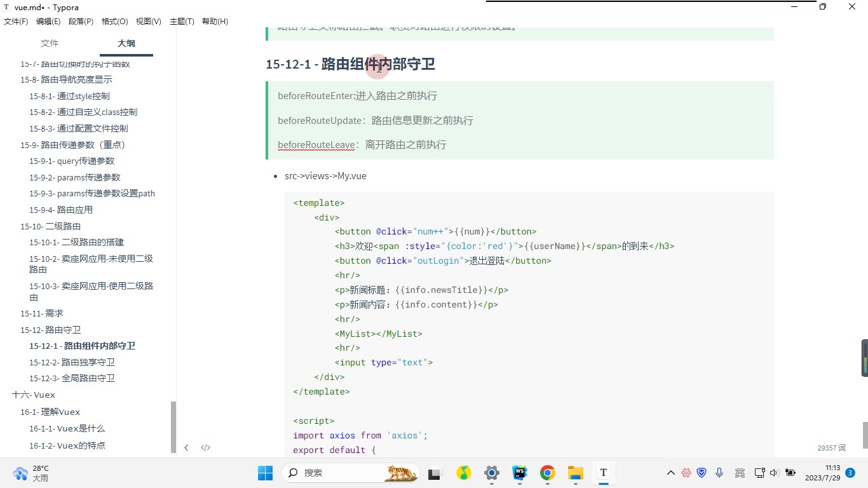Open the clock showing 11:13

823,473
